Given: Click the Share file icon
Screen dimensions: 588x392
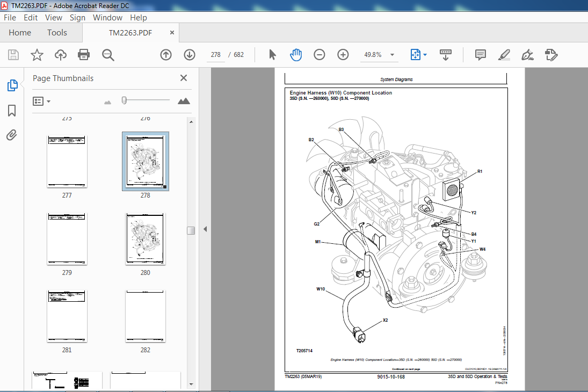Looking at the screenshot, I should pos(551,55).
